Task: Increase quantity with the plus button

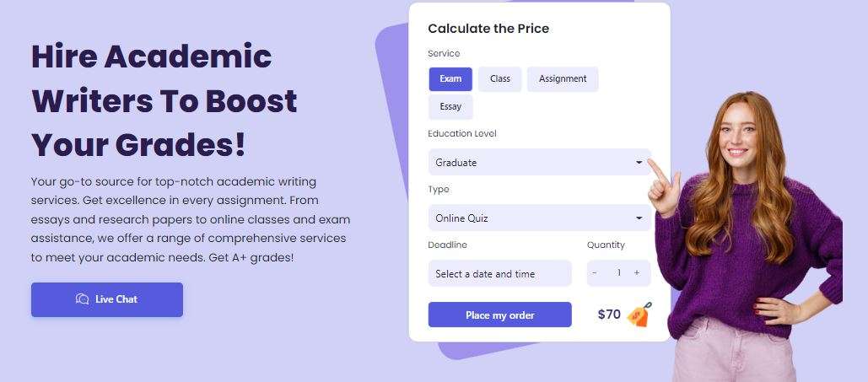Action: point(637,273)
